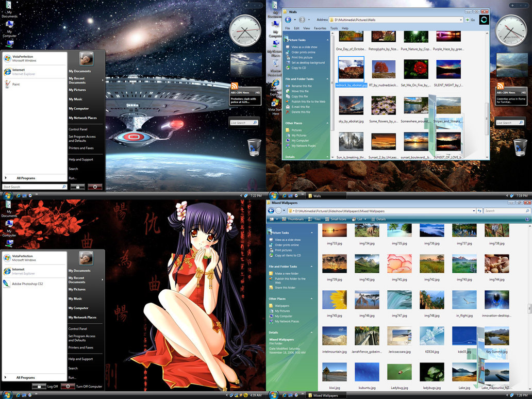Image resolution: width=532 pixels, height=399 pixels.
Task: Select img745.jpg sunflower thumbnail
Action: click(x=335, y=300)
